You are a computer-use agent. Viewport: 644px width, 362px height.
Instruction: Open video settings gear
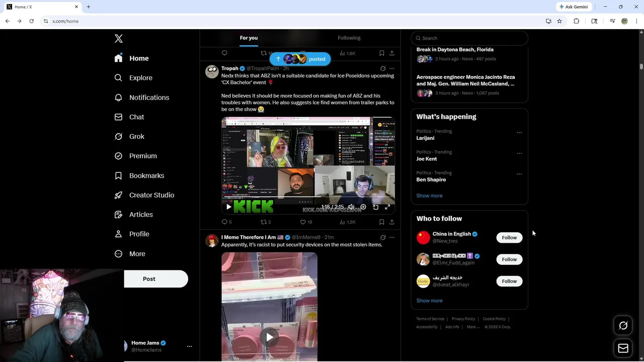coord(363,207)
